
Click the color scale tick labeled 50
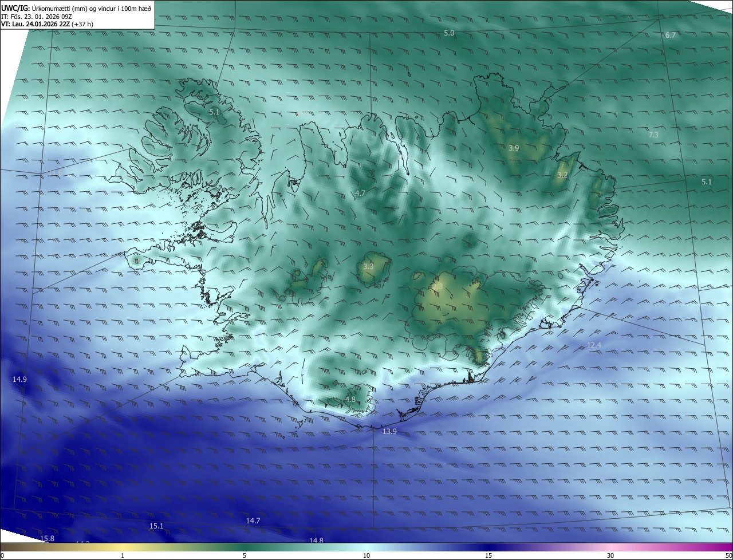(728, 555)
